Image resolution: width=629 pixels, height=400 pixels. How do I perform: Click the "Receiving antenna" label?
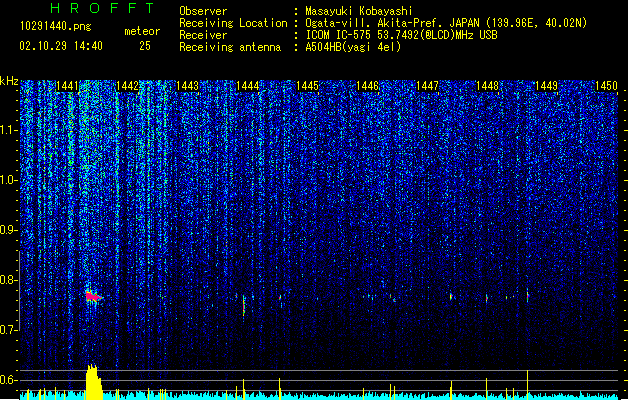tap(230, 47)
